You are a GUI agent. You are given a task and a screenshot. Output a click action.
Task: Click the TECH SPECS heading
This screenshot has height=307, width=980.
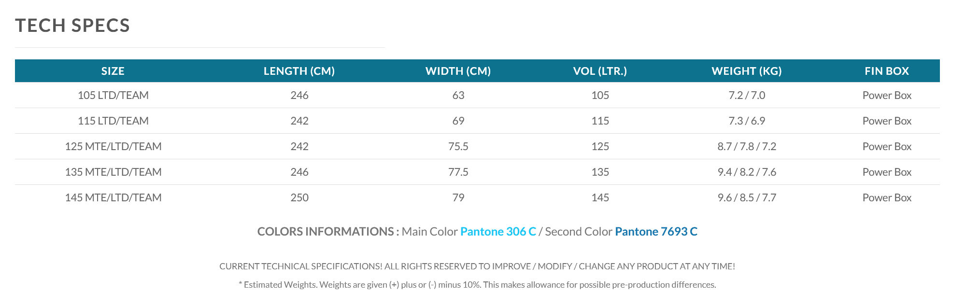72,26
